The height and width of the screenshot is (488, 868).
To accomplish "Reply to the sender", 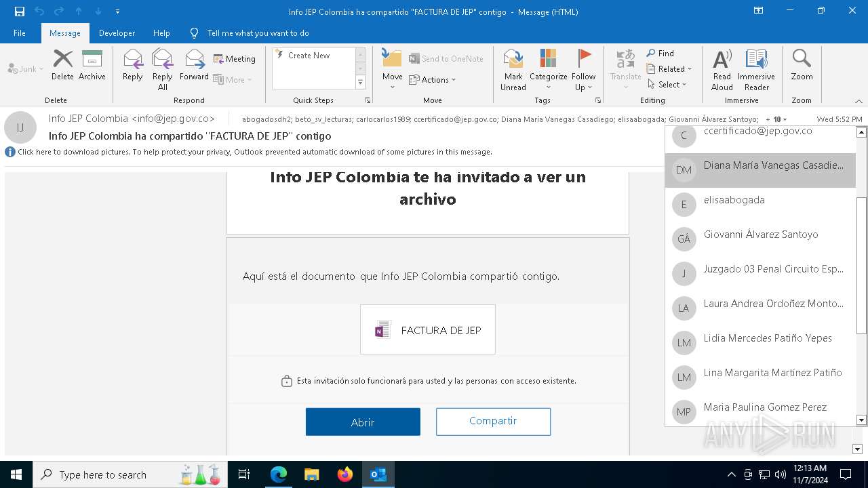I will click(132, 66).
